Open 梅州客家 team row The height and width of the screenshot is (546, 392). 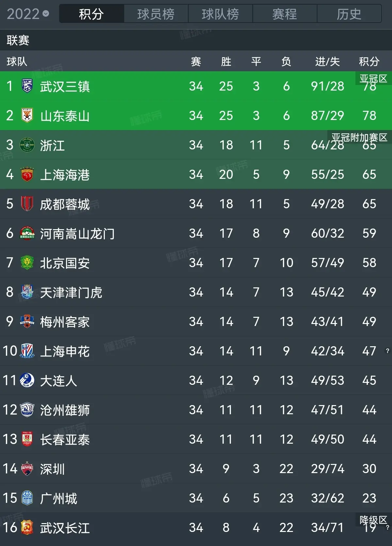[x=196, y=321]
